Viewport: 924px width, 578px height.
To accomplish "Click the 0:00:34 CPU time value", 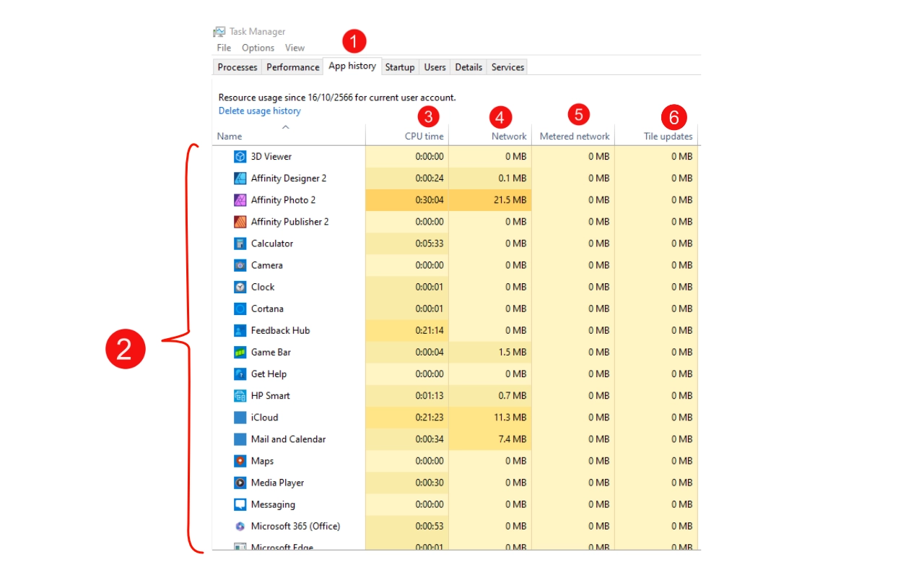I will [430, 439].
